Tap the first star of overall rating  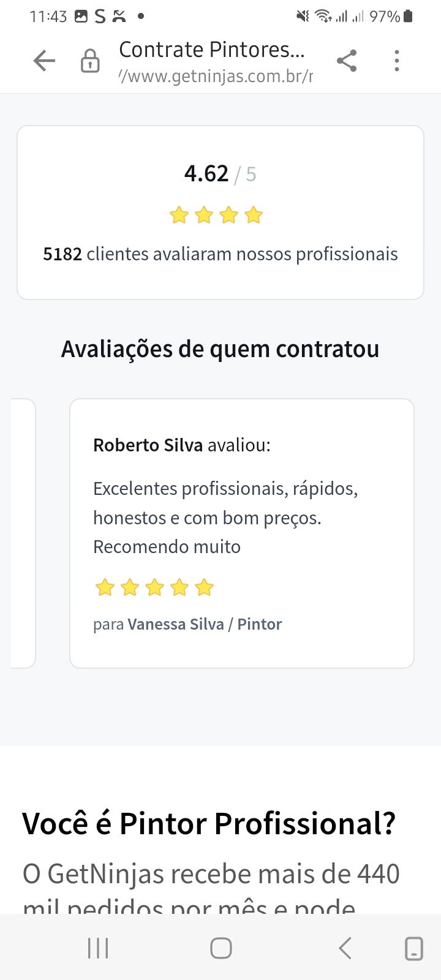[x=179, y=216]
